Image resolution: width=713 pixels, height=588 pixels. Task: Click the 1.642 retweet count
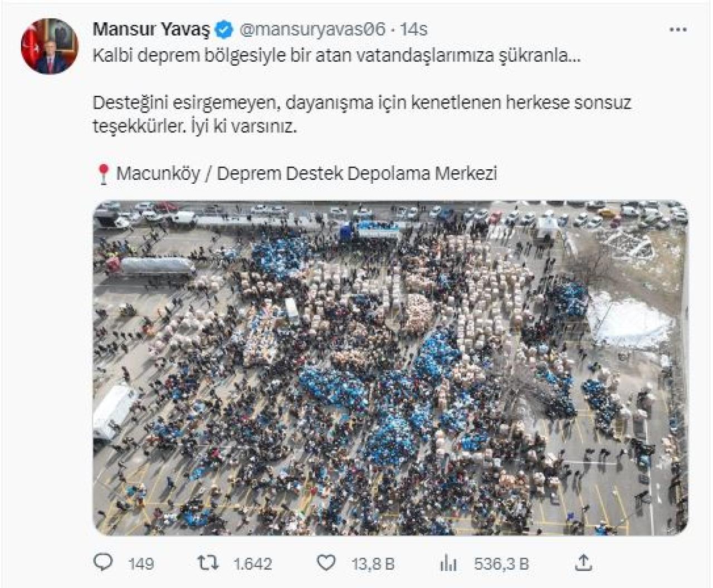(253, 564)
